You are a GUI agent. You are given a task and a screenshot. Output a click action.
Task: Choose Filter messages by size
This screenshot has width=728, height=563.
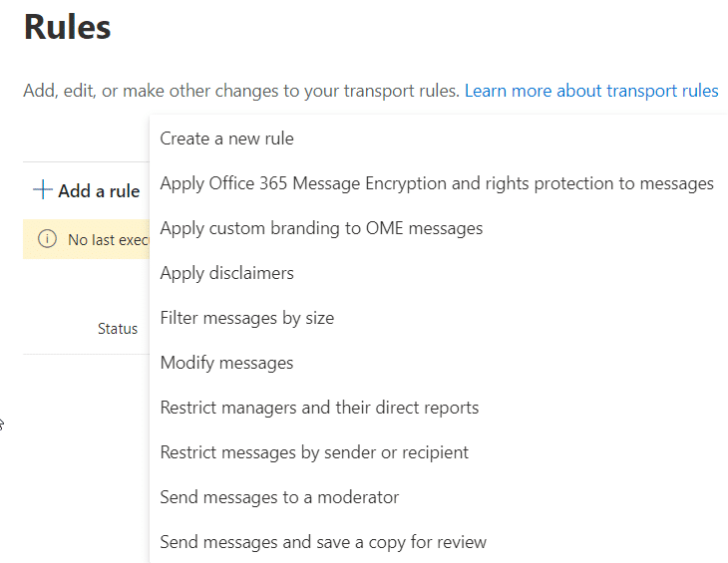247,318
